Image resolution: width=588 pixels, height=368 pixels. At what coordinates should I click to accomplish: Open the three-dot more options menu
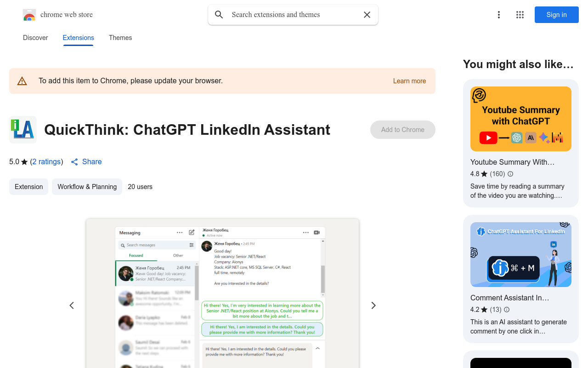tap(499, 15)
